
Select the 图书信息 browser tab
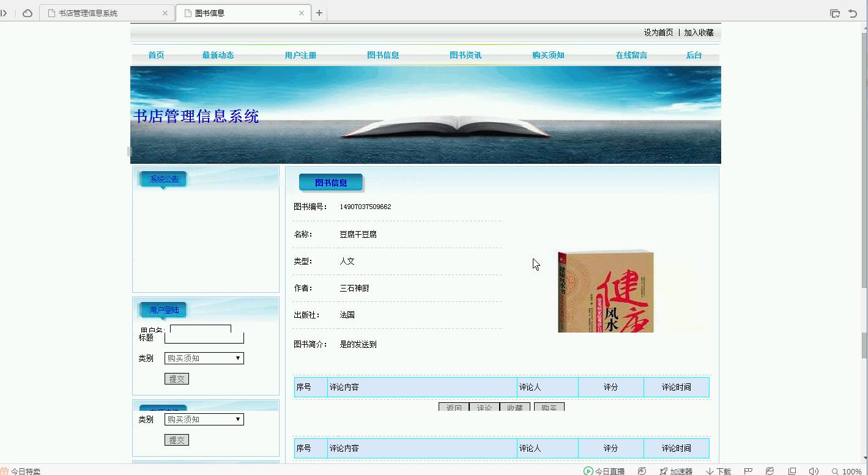pos(243,13)
